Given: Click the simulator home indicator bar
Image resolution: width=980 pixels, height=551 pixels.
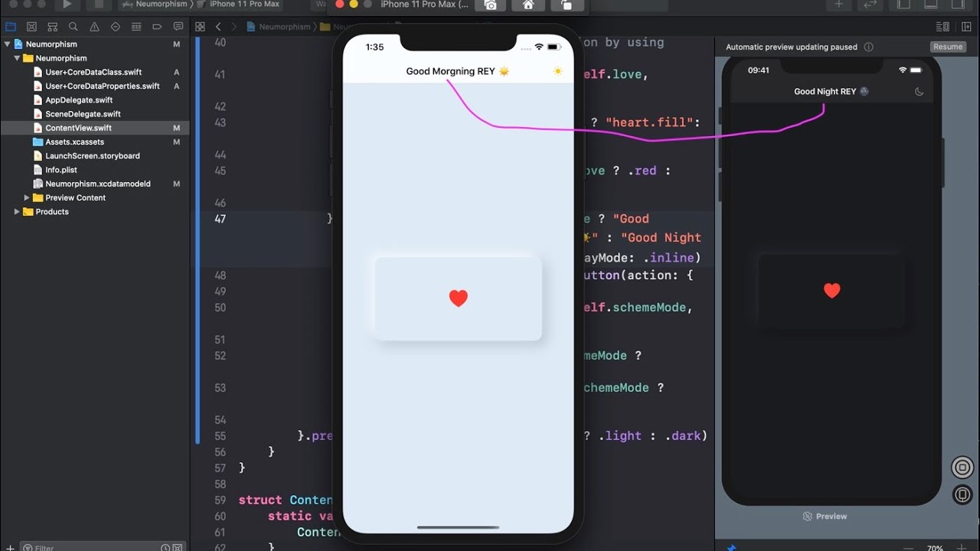Looking at the screenshot, I should point(458,527).
